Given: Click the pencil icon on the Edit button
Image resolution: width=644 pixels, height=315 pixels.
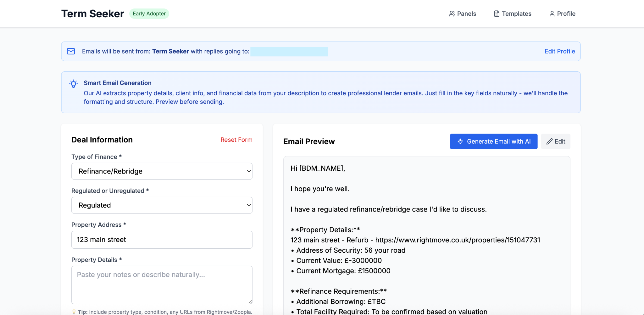Looking at the screenshot, I should 549,141.
